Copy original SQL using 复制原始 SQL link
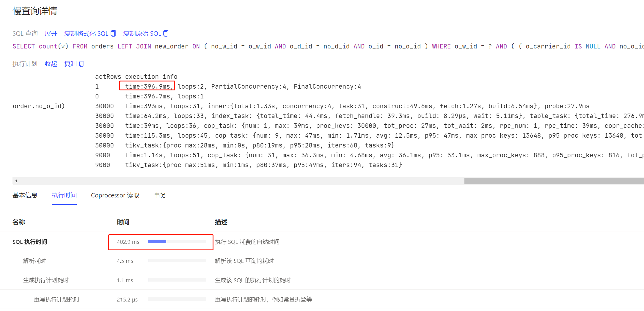Viewport: 644px width, 311px height. click(142, 34)
